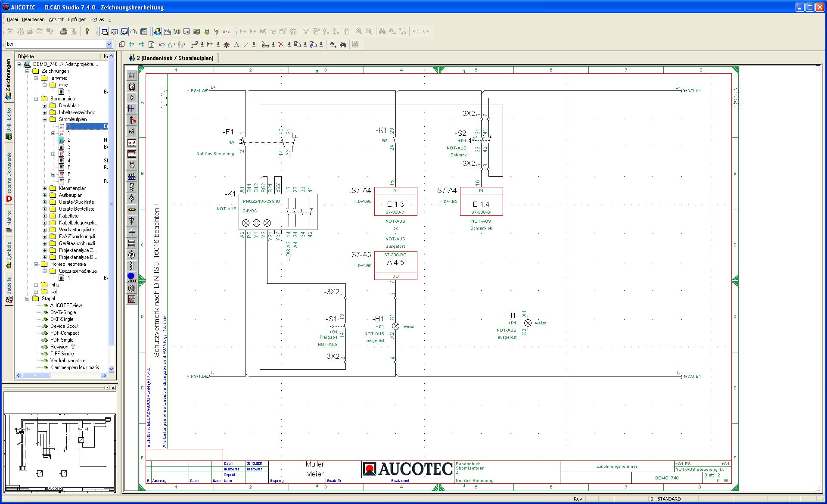Viewport: 827px width, 504px height.
Task: Select the AUCOTECview stack entry
Action: click(66, 305)
